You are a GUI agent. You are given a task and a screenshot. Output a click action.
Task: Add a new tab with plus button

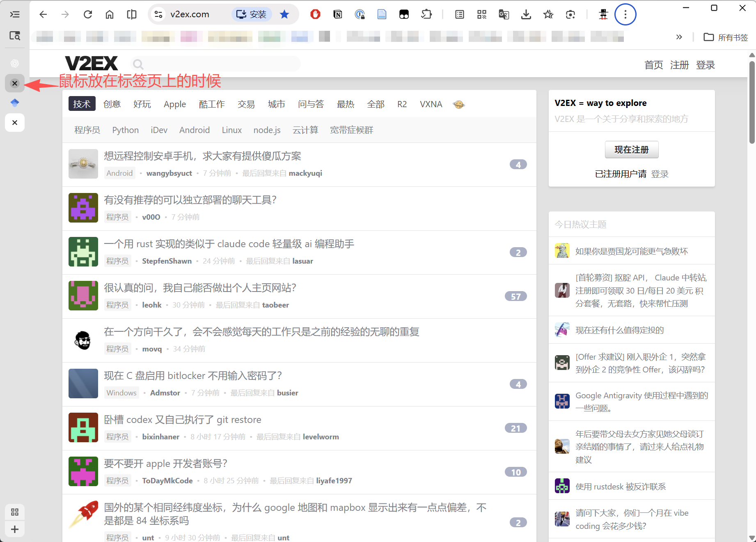[x=15, y=529]
